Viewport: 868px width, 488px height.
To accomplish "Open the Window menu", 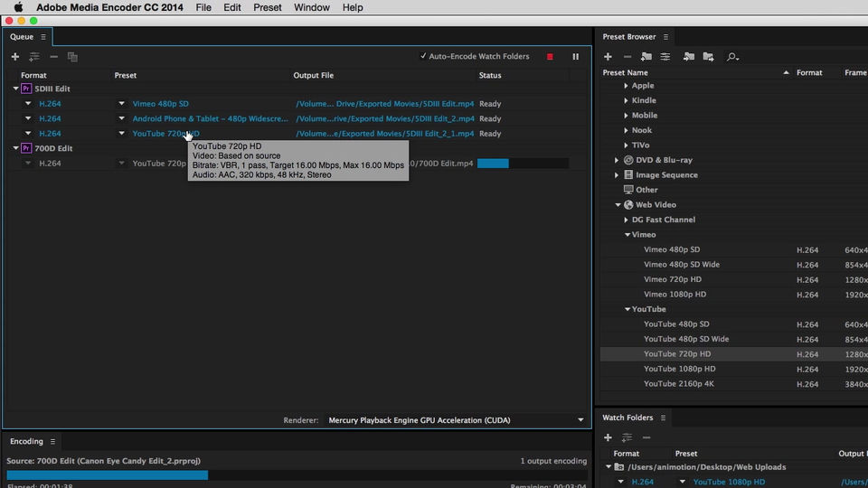I will (312, 8).
